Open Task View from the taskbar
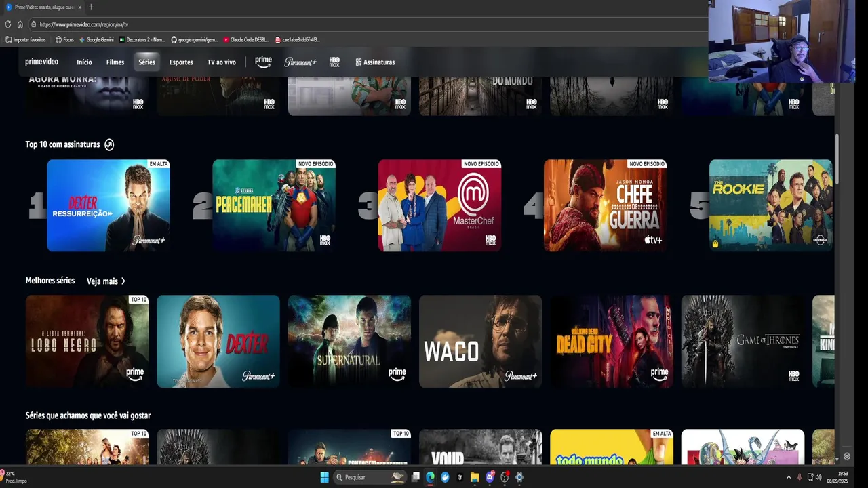The image size is (868, 488). (416, 477)
